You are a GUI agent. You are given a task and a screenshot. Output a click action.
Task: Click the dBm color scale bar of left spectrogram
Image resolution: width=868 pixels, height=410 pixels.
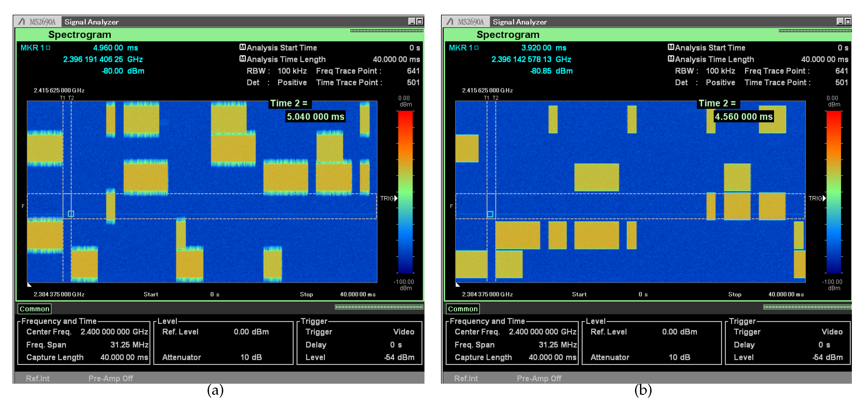(x=405, y=192)
